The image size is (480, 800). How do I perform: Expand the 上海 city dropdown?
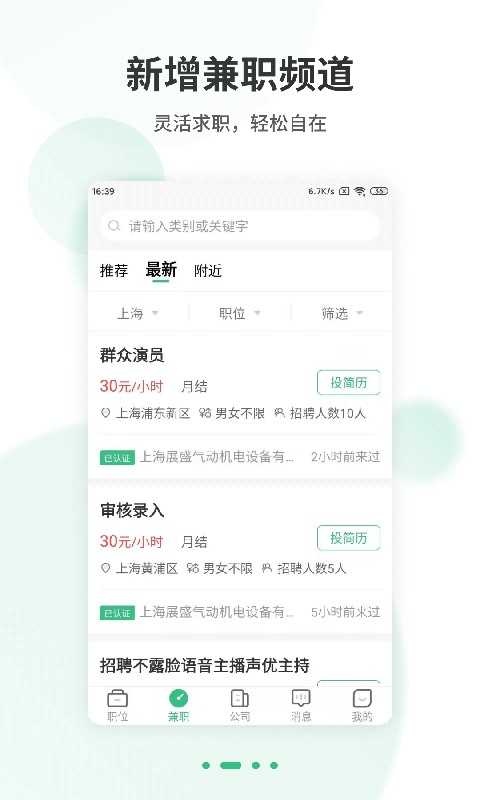[138, 313]
